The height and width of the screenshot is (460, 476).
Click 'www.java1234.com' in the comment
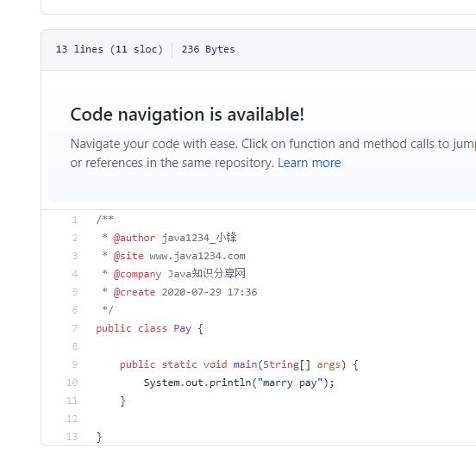[x=197, y=256]
